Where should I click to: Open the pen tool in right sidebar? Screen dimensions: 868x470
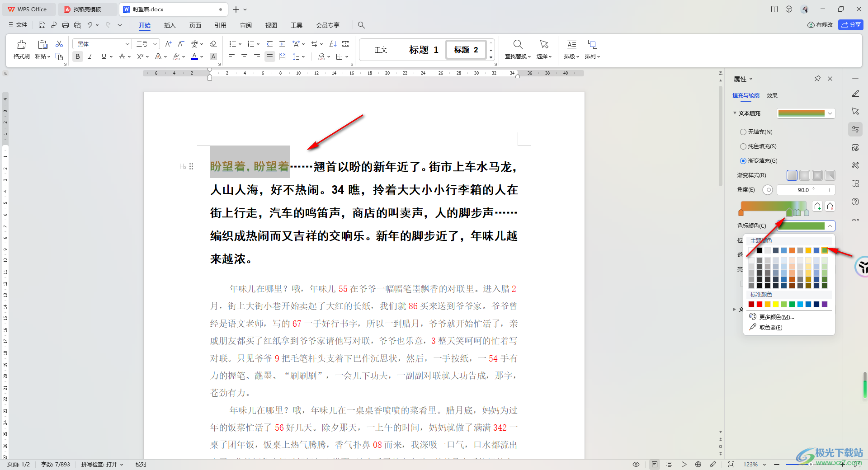point(855,94)
